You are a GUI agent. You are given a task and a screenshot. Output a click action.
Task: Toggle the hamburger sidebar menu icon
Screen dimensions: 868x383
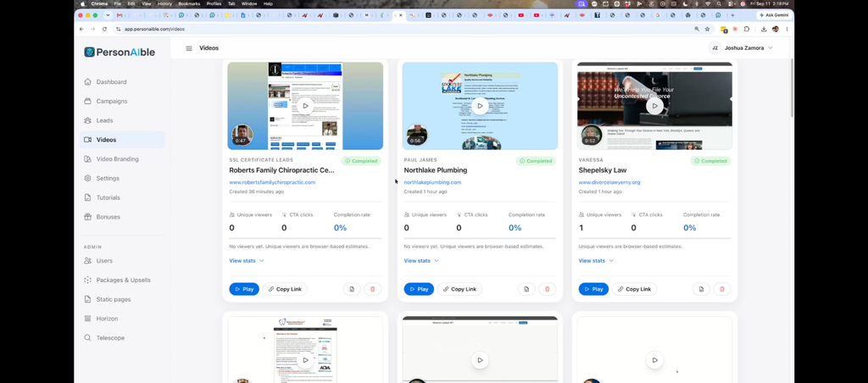[x=189, y=48]
